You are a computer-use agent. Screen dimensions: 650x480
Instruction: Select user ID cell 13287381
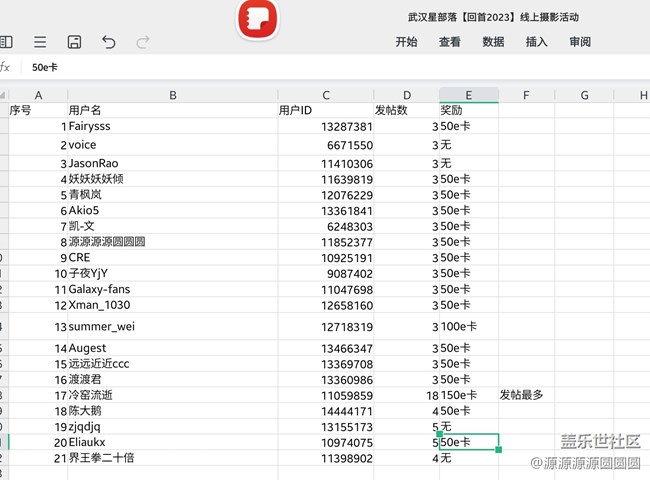(326, 126)
